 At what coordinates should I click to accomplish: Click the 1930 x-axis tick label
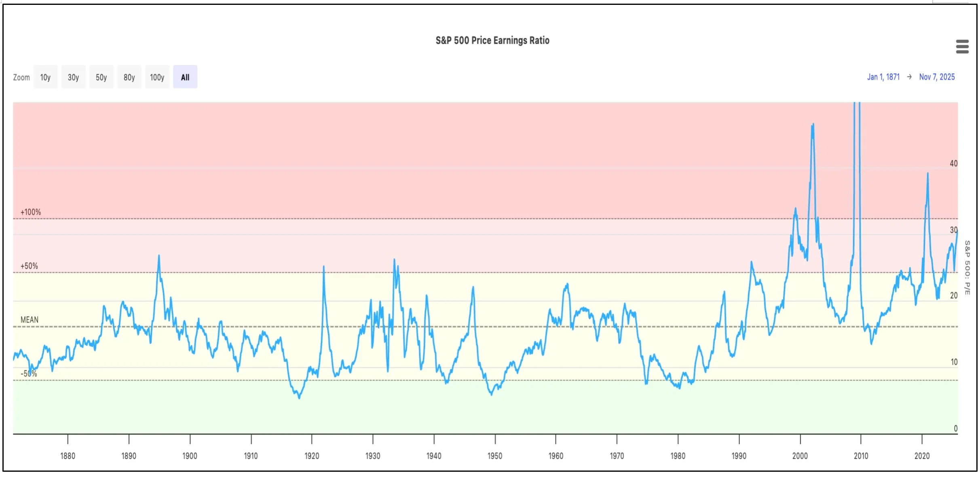point(373,456)
